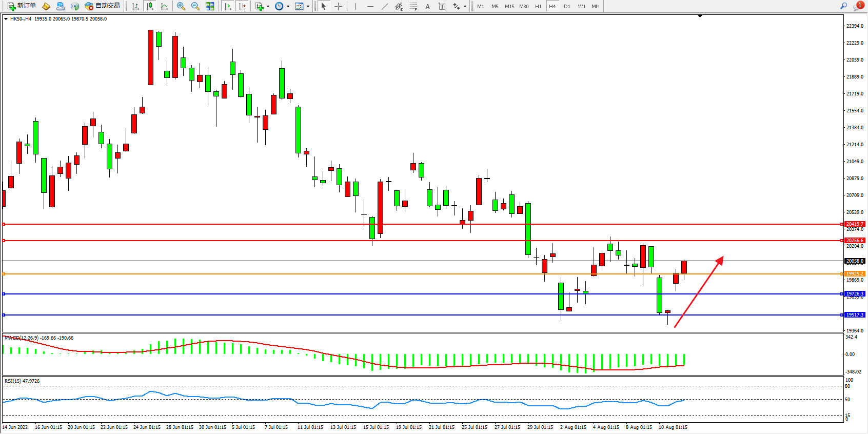Open the indicators list dropdown arrow
868x434 pixels.
click(x=268, y=7)
